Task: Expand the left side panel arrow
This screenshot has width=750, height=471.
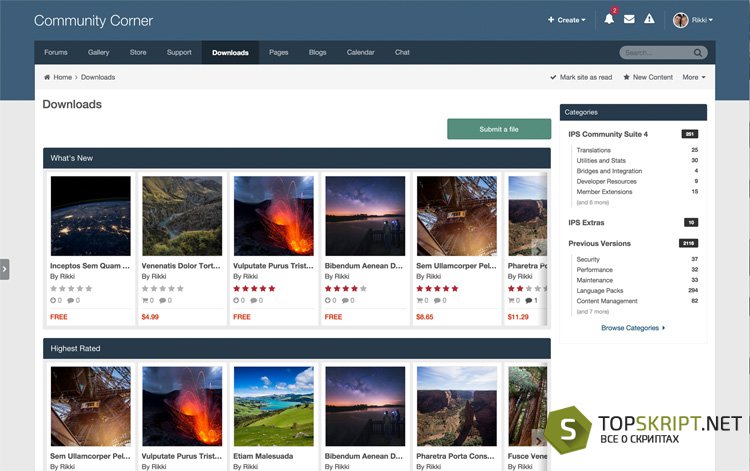Action: coord(4,269)
